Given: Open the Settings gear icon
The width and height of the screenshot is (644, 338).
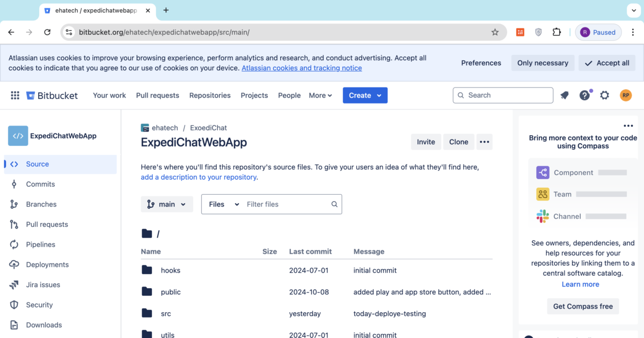Looking at the screenshot, I should (605, 95).
